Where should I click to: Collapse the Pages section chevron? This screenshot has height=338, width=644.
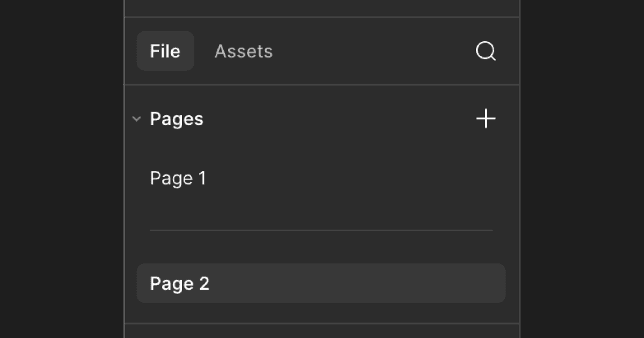[x=136, y=119]
